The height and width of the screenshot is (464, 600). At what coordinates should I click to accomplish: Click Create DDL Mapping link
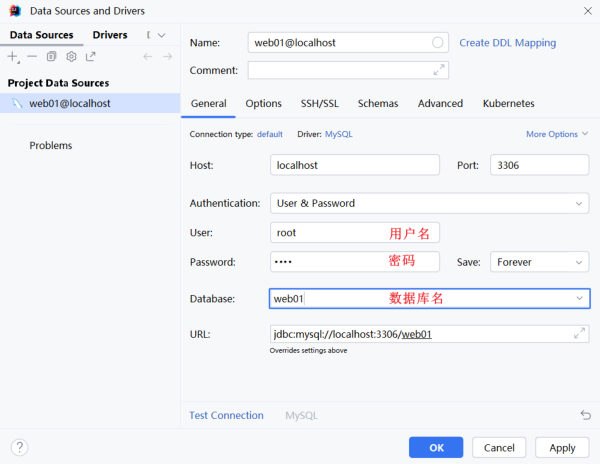pos(507,43)
